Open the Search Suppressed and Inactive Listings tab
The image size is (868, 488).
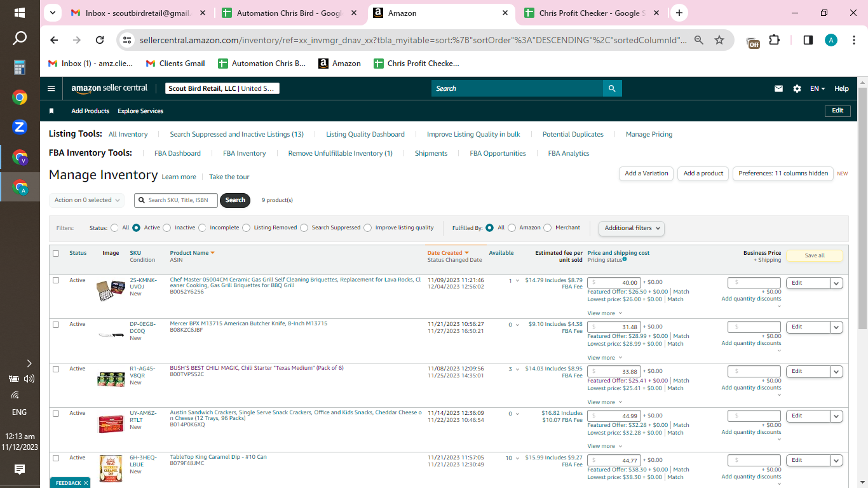(236, 135)
